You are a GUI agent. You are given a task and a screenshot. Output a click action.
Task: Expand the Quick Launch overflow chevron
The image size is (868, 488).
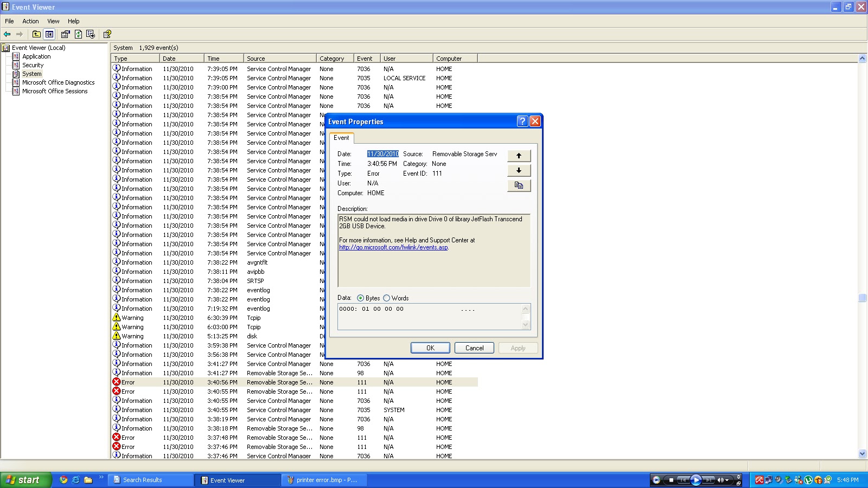[101, 477]
